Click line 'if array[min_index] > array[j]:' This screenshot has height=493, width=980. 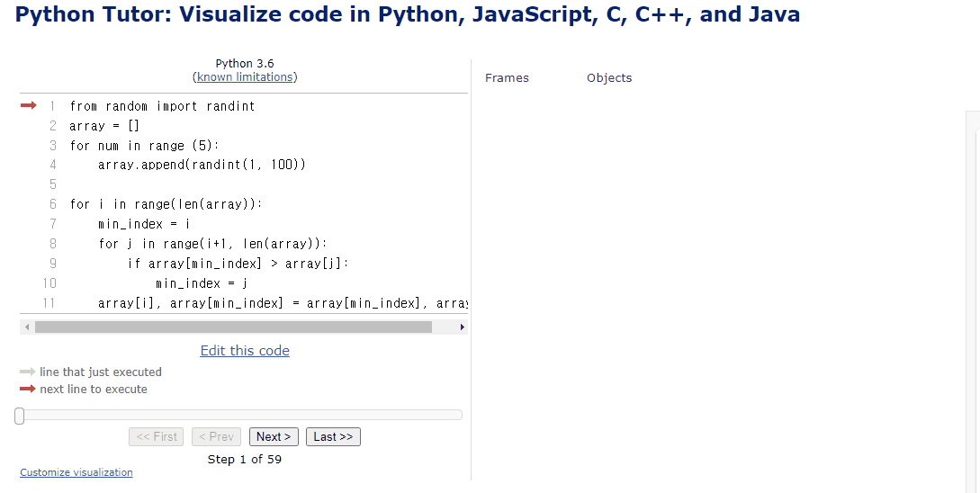click(x=238, y=264)
